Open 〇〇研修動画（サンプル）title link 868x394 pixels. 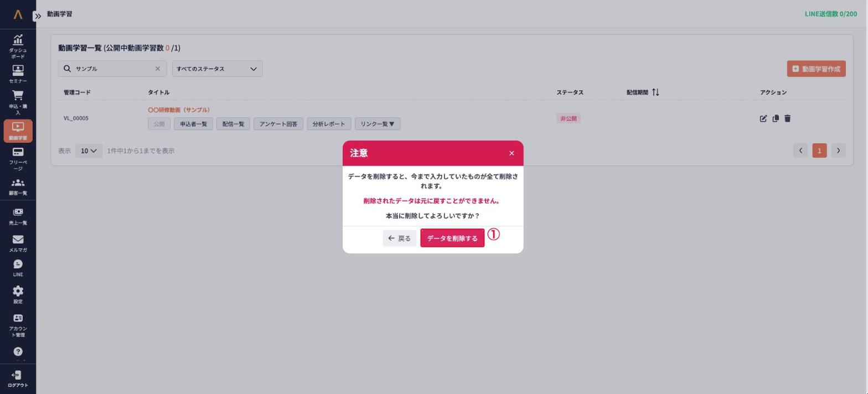coord(179,110)
